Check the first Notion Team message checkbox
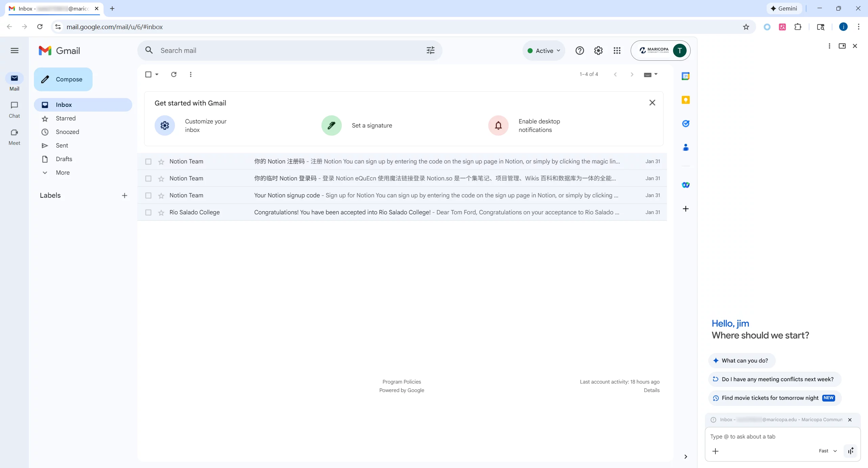The height and width of the screenshot is (468, 868). click(148, 162)
